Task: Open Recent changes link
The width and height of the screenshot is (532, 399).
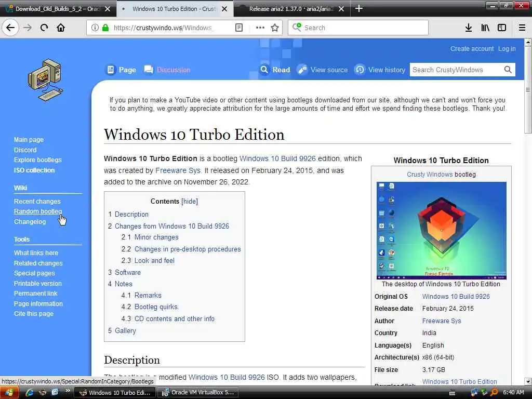Action: coord(37,201)
